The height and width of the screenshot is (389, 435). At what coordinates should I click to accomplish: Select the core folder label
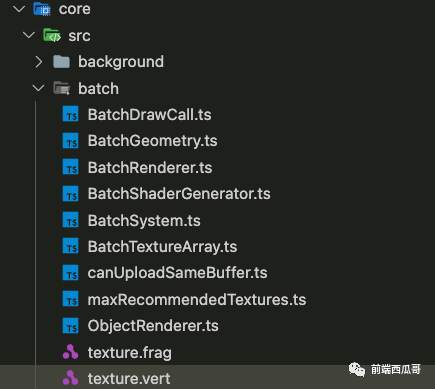(75, 9)
